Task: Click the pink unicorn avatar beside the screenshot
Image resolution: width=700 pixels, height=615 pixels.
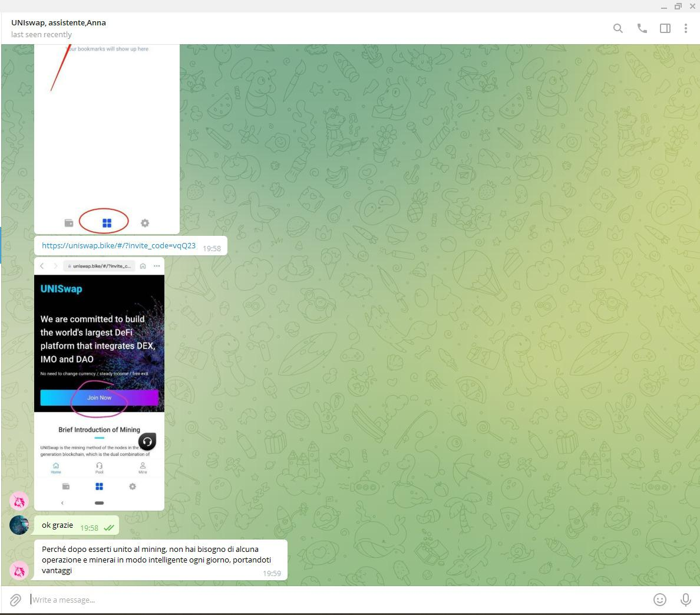Action: coord(19,501)
